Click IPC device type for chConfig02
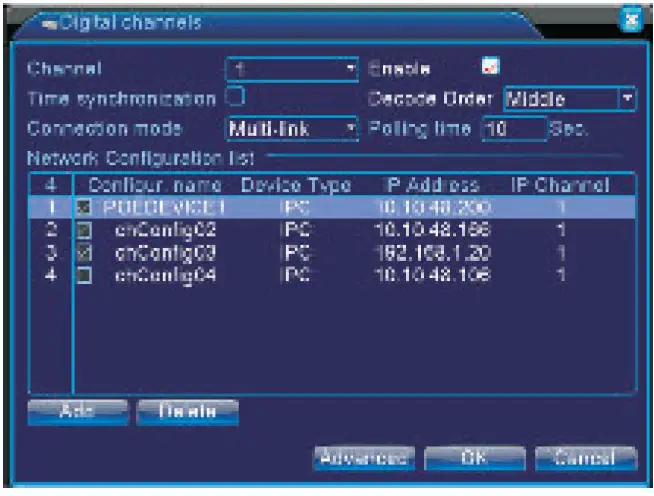The width and height of the screenshot is (654, 496). click(x=297, y=230)
